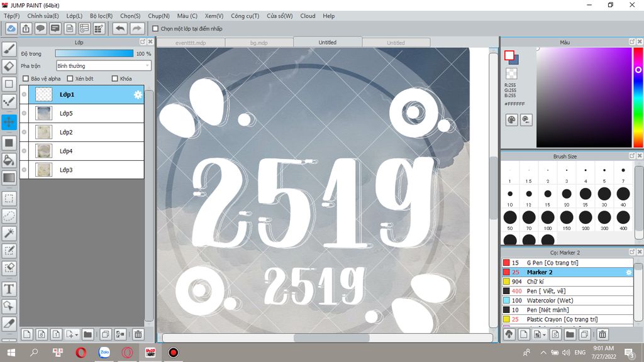
Task: Select the Lớp3 layer row
Action: point(82,170)
